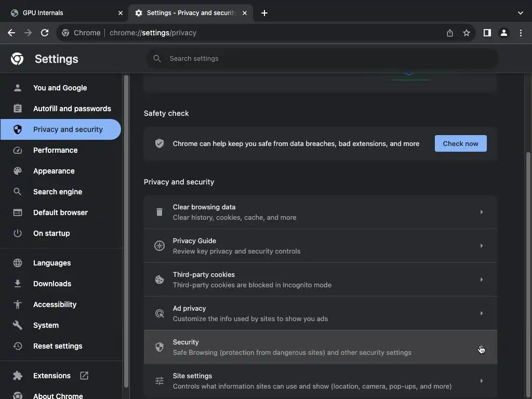Click the Site settings sliders icon
The height and width of the screenshot is (399, 532).
click(159, 381)
